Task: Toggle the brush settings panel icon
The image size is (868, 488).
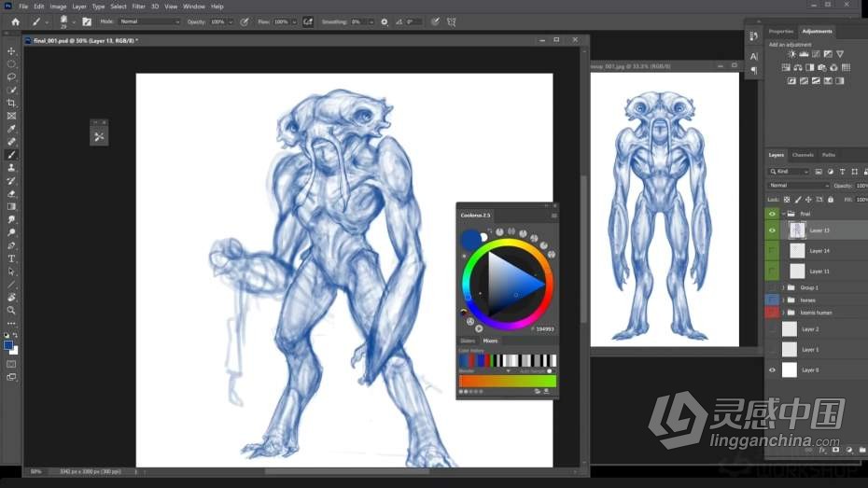Action: [87, 22]
